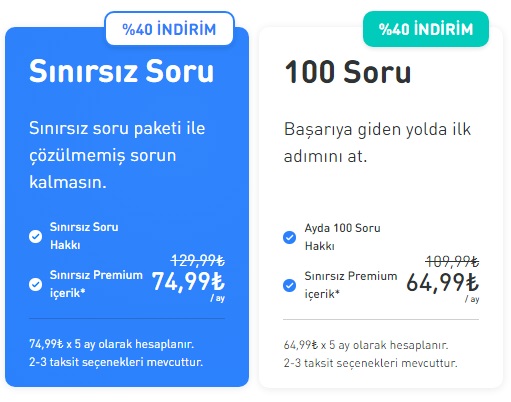
Task: Click 'Sınırsız Soru Hakkı' feature text
Action: [x=84, y=236]
